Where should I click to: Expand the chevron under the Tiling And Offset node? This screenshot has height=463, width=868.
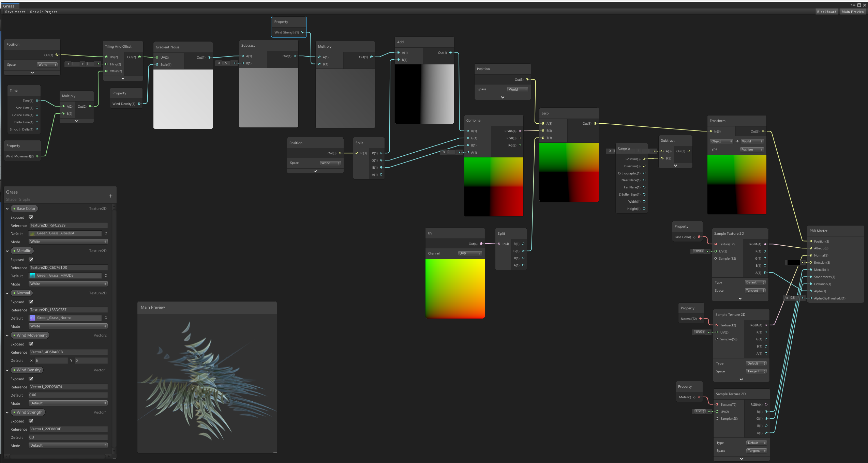tap(123, 78)
